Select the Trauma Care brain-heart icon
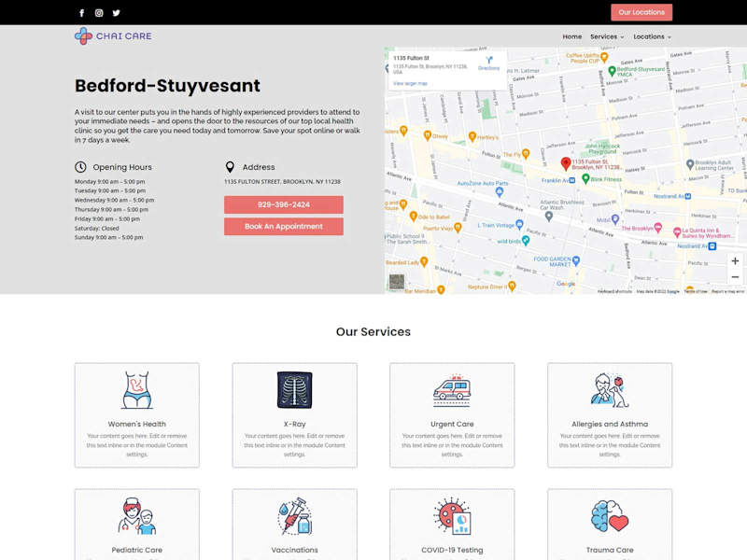The image size is (747, 560). click(x=610, y=516)
